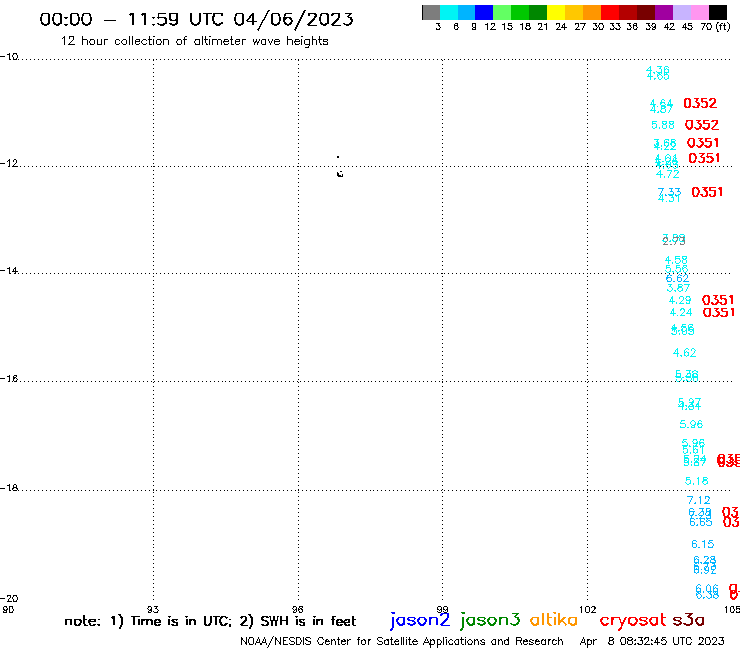This screenshot has width=740, height=650.
Task: Click the longitude axis label '102'
Action: (x=588, y=609)
